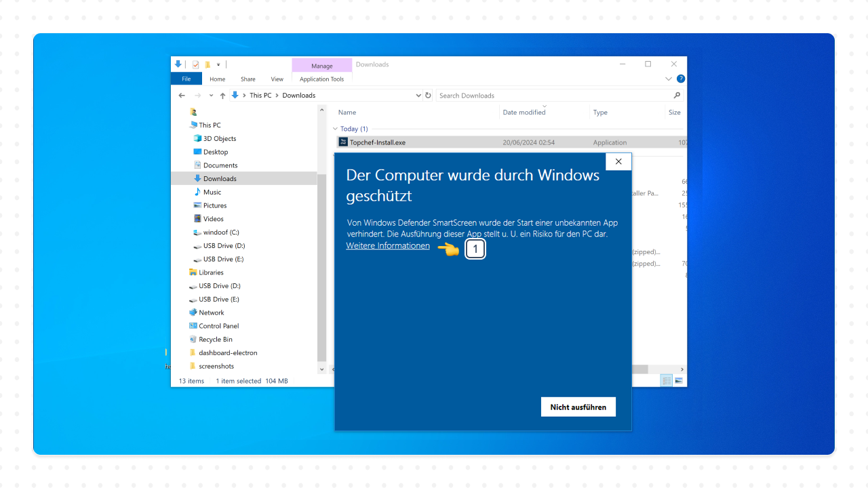Open the Customize Quick Access Toolbar dropdown

tap(218, 64)
